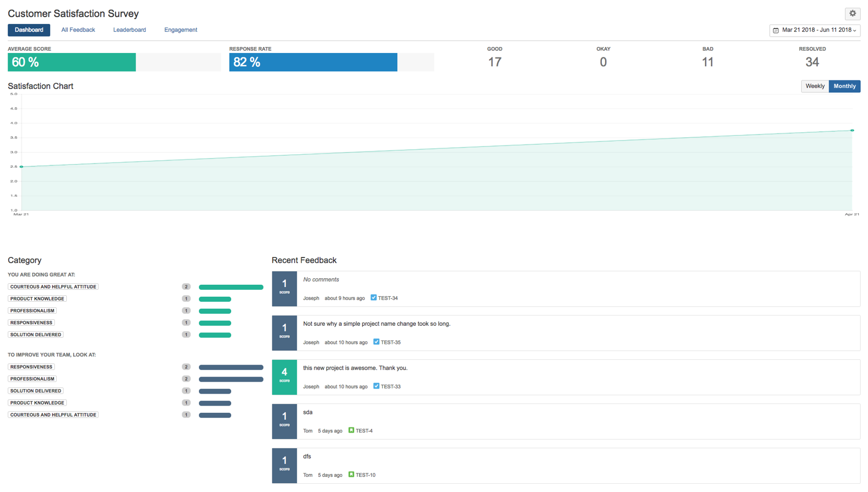
Task: Click the TEST-33 issue type icon
Action: click(x=376, y=386)
